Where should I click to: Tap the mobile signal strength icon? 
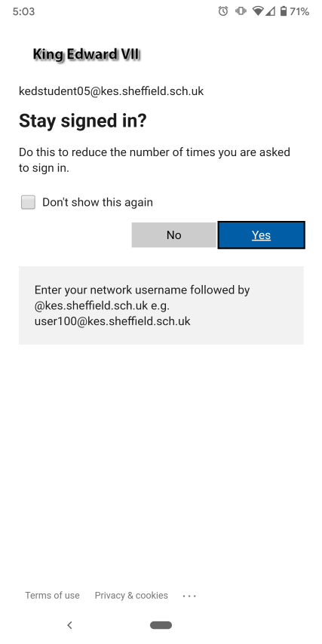point(270,11)
